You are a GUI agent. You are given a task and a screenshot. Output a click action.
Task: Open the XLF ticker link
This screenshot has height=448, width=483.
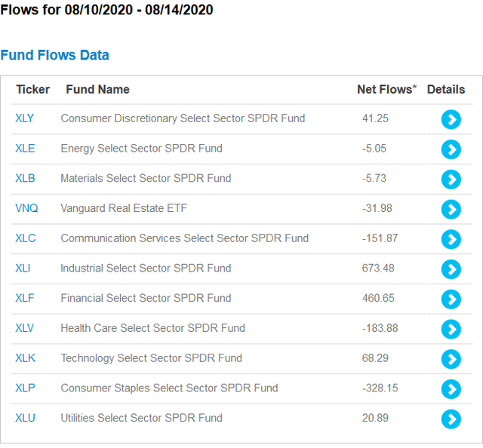tap(25, 298)
